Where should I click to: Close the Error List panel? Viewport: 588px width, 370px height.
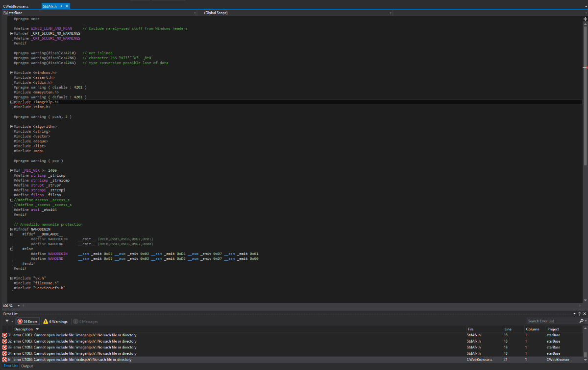(584, 314)
